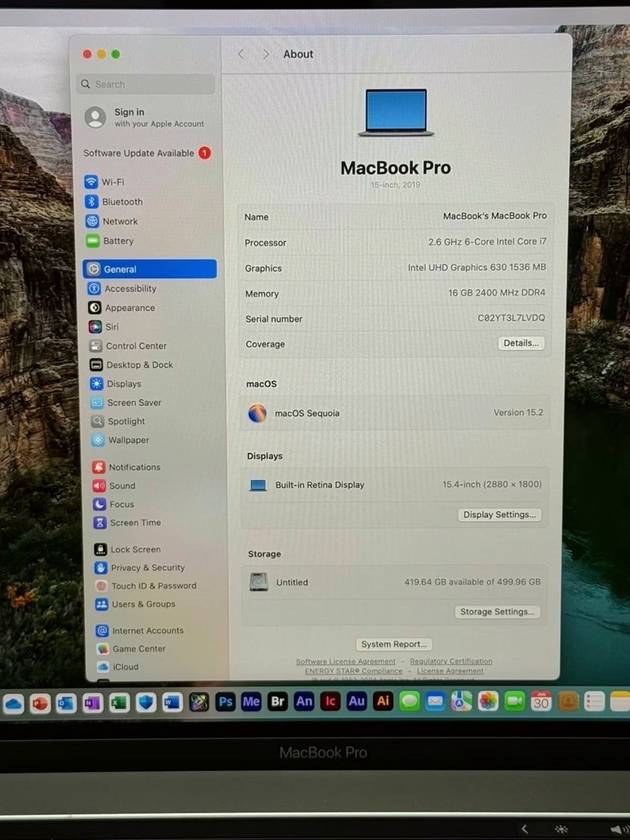Open Internet Accounts settings

tap(140, 630)
